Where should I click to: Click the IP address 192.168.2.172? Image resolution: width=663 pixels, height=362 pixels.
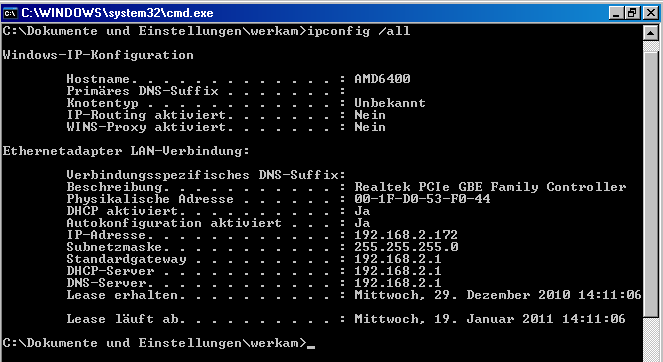[406, 235]
